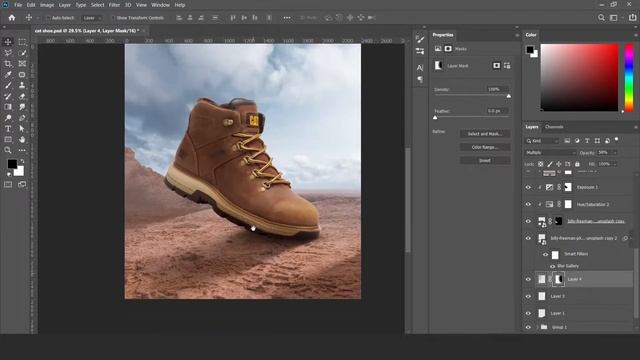This screenshot has height=360, width=640.
Task: Hide the Layer 1 layer
Action: pos(528,313)
